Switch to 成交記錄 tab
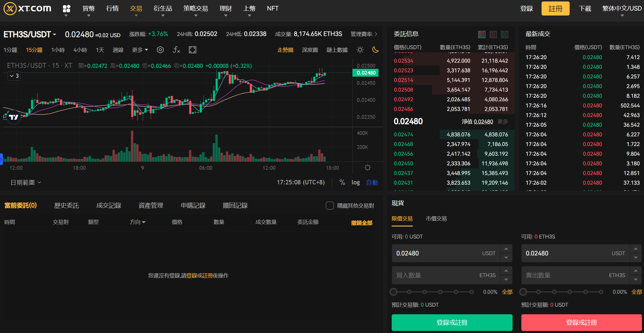Screen dimensions: 644x333 tap(109, 205)
